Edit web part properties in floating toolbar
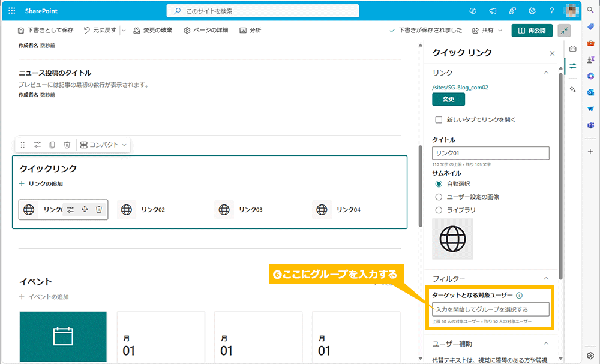The width and height of the screenshot is (600, 364). pos(37,145)
